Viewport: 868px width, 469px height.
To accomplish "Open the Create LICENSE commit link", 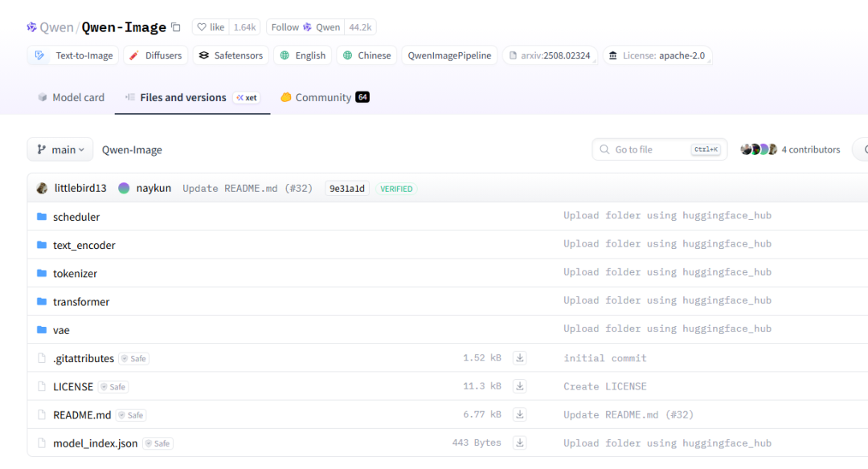I will (605, 386).
